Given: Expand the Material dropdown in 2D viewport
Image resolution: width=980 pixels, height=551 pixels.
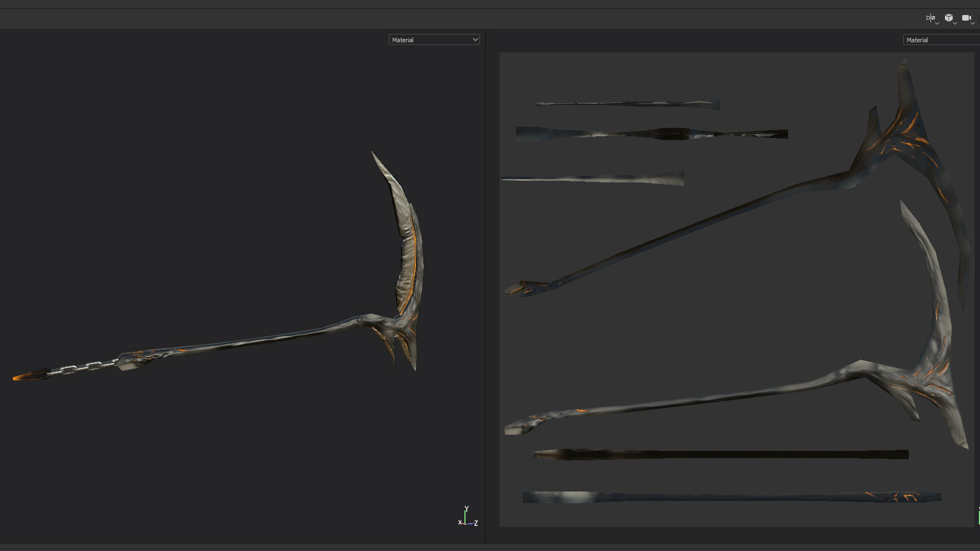Looking at the screenshot, I should tap(941, 39).
